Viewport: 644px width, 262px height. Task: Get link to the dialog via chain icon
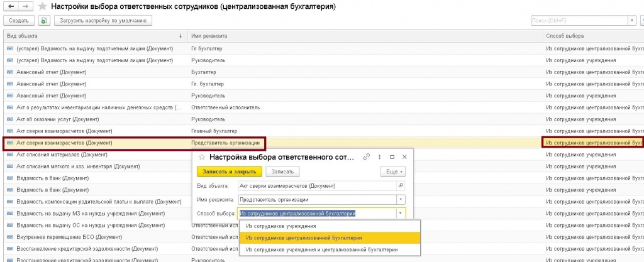367,157
